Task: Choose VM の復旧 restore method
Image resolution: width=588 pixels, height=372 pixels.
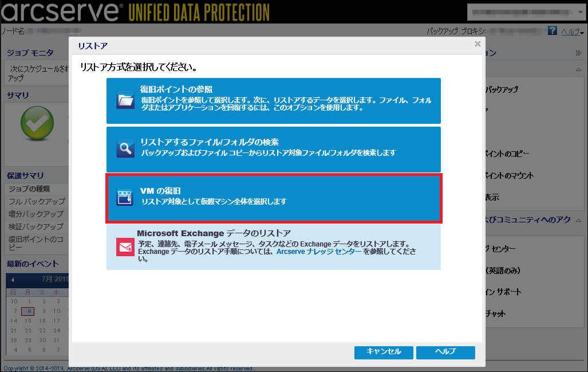Action: coord(273,198)
